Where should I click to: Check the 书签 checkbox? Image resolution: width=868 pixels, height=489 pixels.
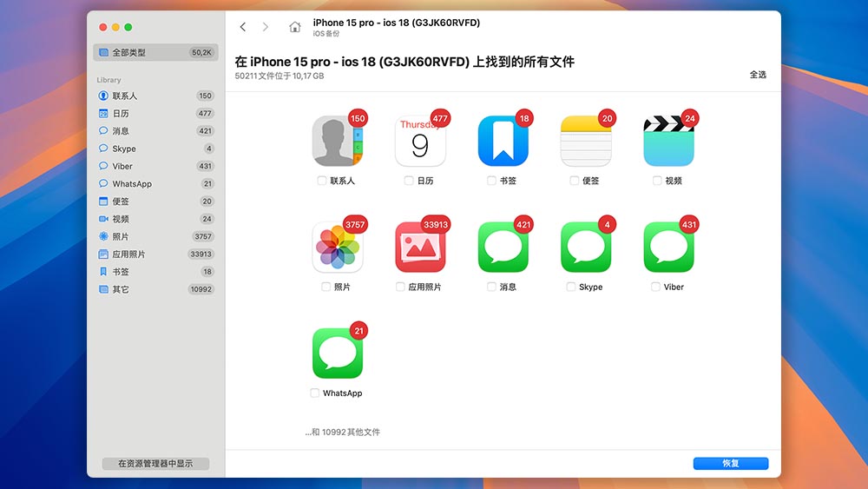pyautogui.click(x=491, y=181)
